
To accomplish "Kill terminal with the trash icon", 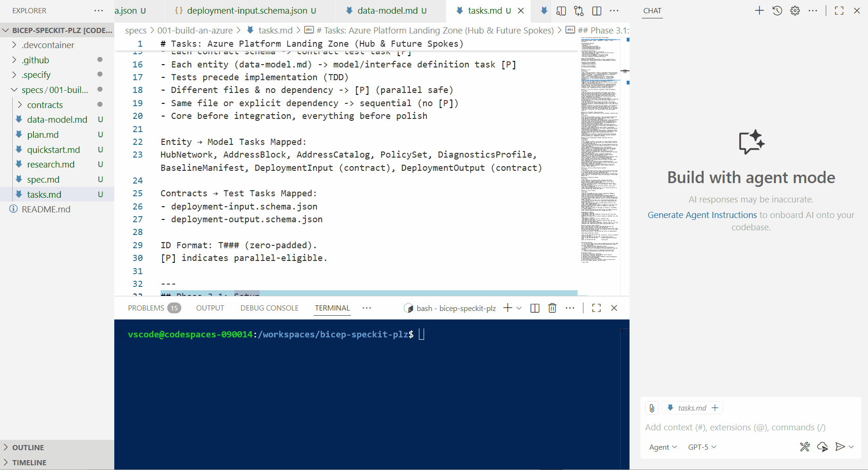I will (552, 308).
